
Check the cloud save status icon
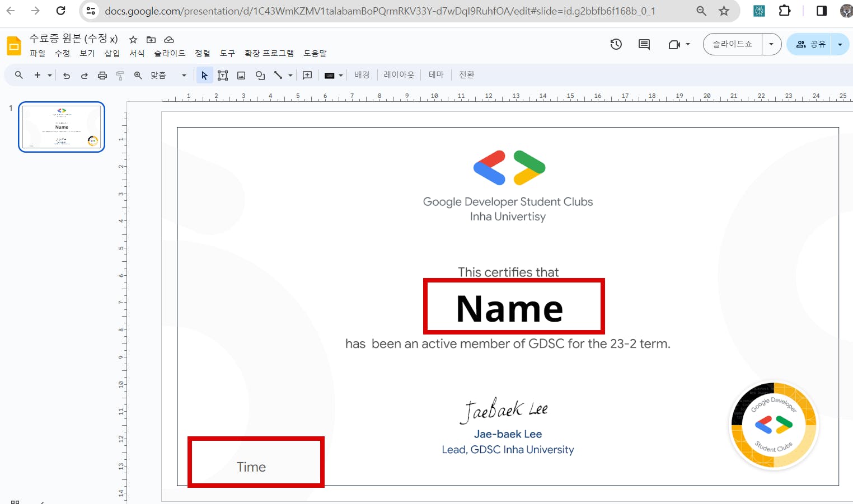click(x=169, y=40)
